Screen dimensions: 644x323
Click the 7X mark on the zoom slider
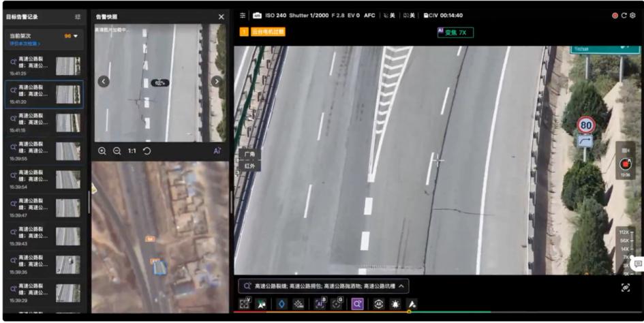624,258
